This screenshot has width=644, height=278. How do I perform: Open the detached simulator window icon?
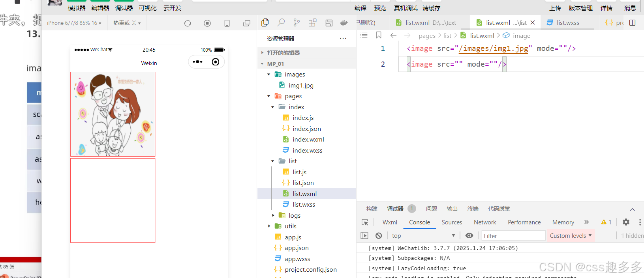247,23
